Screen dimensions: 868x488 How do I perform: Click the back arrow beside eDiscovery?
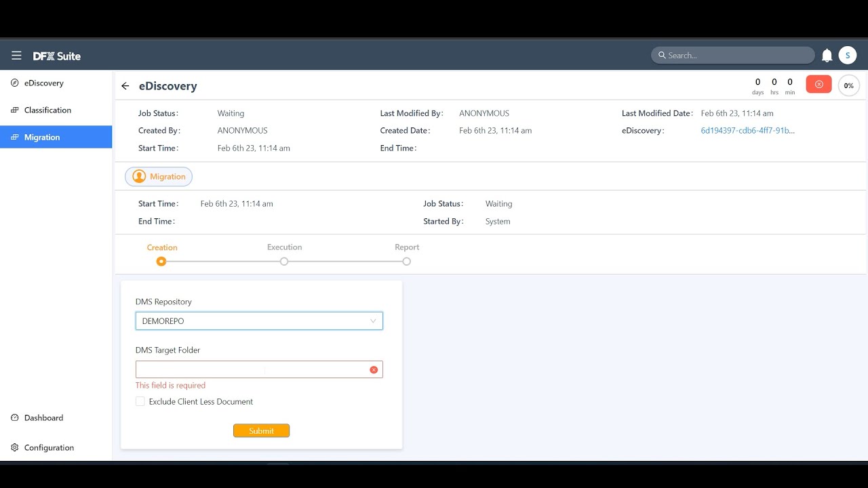(x=125, y=86)
